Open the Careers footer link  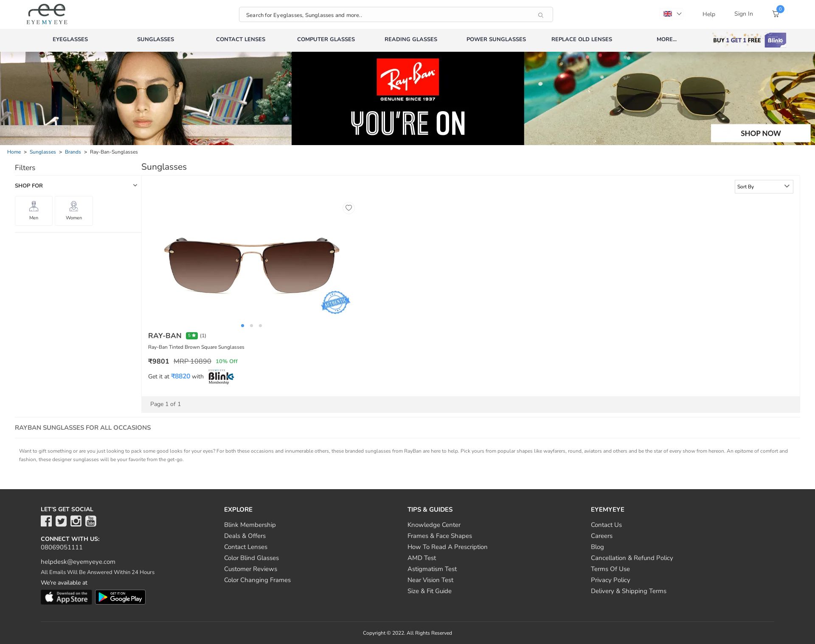[x=602, y=536]
